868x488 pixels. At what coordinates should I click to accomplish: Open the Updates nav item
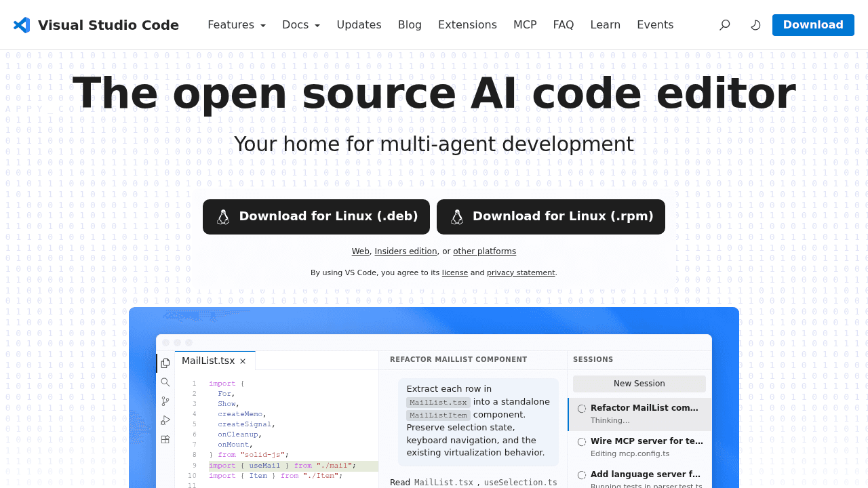click(x=359, y=25)
